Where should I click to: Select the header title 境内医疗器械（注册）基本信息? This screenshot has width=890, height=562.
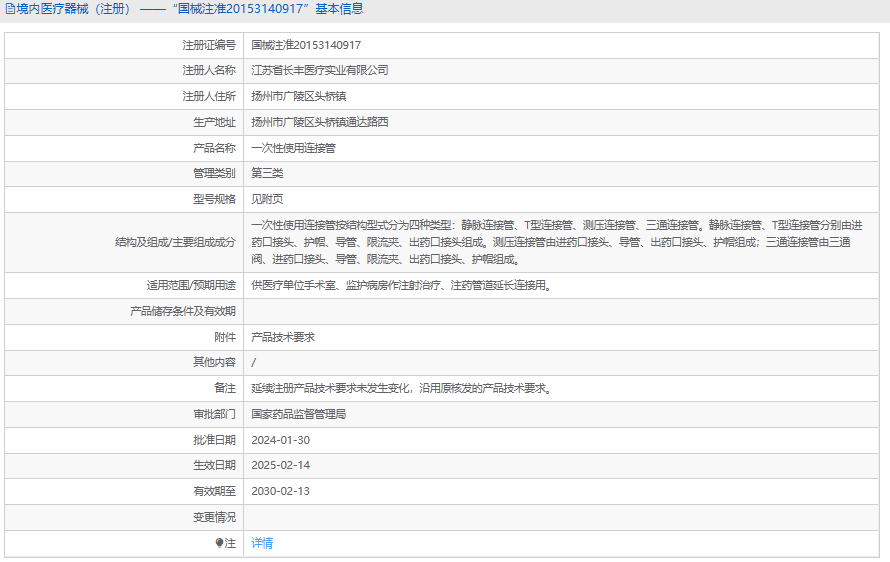[x=190, y=9]
